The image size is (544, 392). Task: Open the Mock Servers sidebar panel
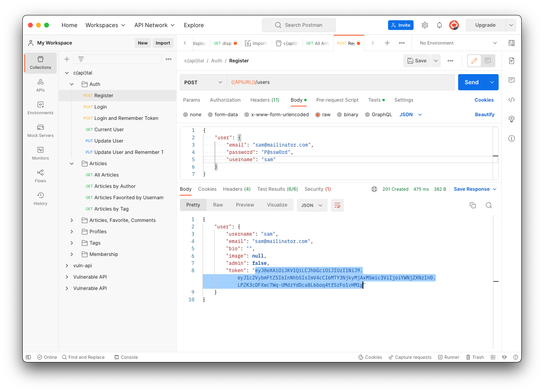point(41,131)
